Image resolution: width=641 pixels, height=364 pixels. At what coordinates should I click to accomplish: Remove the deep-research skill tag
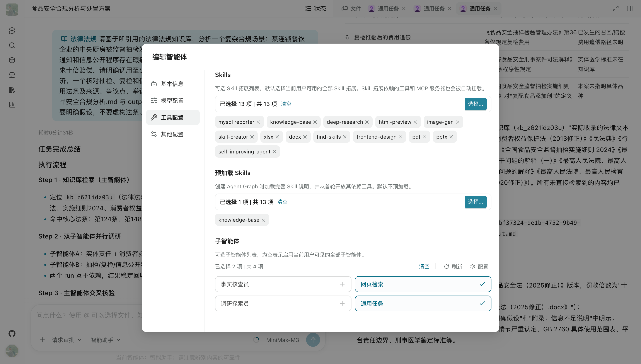(367, 122)
